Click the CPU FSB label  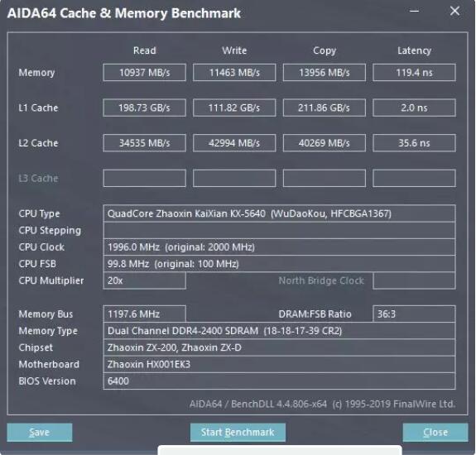[37, 264]
